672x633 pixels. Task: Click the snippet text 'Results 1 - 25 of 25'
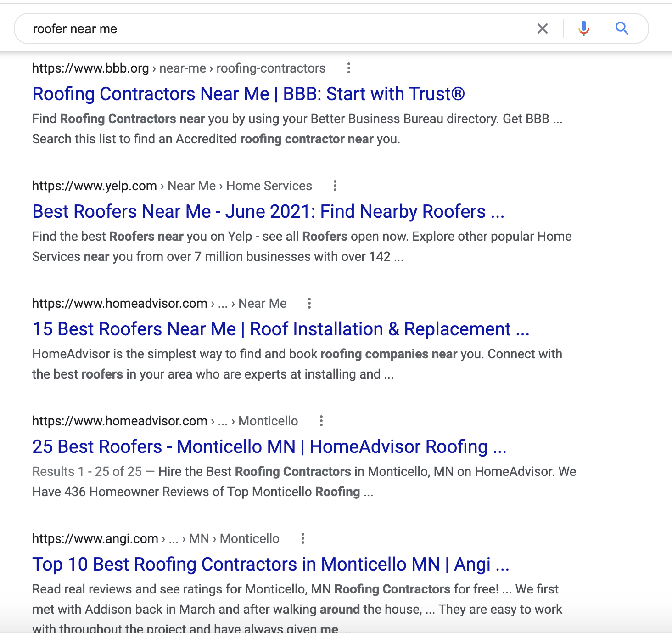click(87, 471)
